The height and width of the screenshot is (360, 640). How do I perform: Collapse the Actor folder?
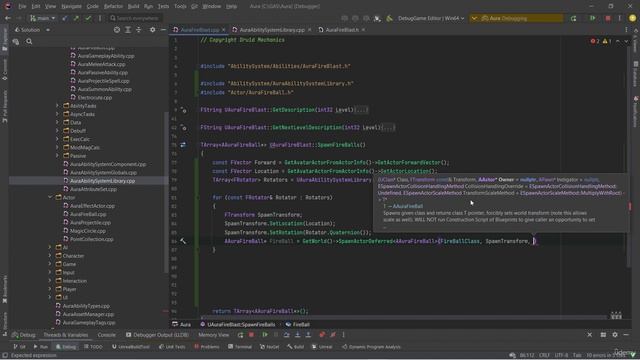coord(50,197)
